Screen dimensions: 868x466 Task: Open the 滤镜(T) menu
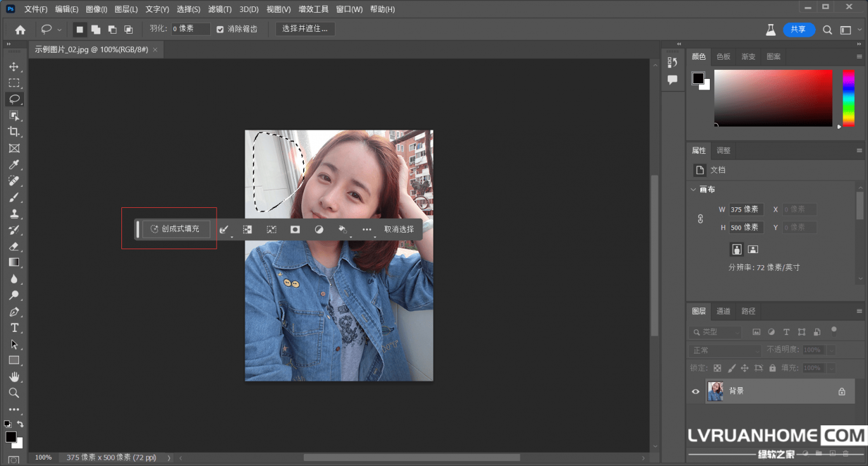click(x=220, y=10)
